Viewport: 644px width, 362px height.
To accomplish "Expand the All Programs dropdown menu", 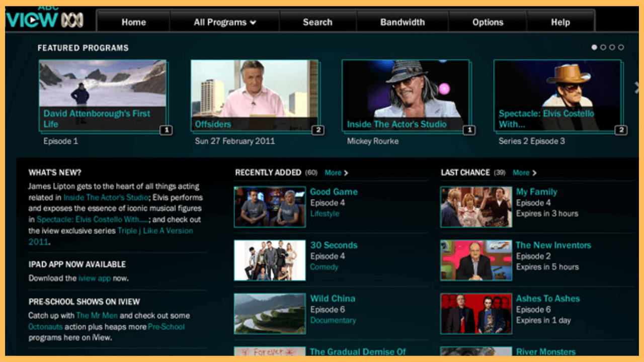I will 225,22.
